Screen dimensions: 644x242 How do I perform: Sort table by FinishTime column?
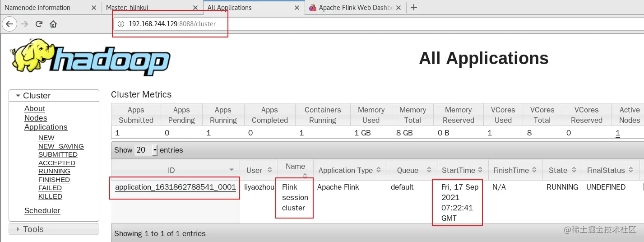(x=515, y=170)
